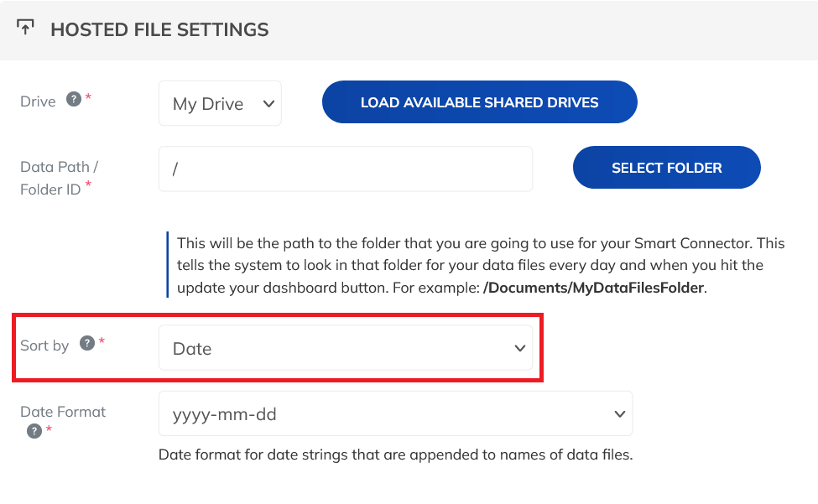Image resolution: width=818 pixels, height=504 pixels.
Task: Click the upload icon beside Hosted File Settings
Action: click(25, 27)
